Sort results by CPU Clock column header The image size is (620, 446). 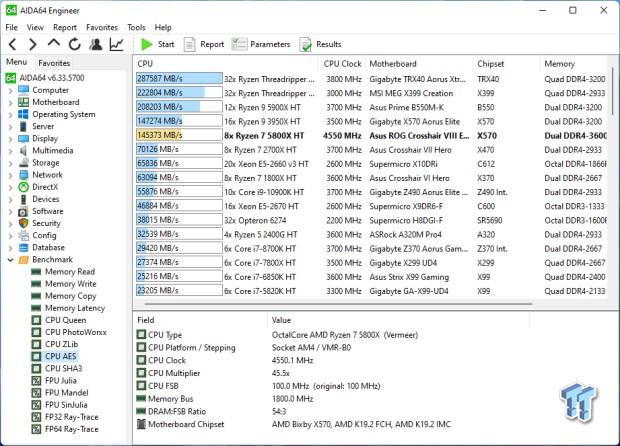point(343,63)
